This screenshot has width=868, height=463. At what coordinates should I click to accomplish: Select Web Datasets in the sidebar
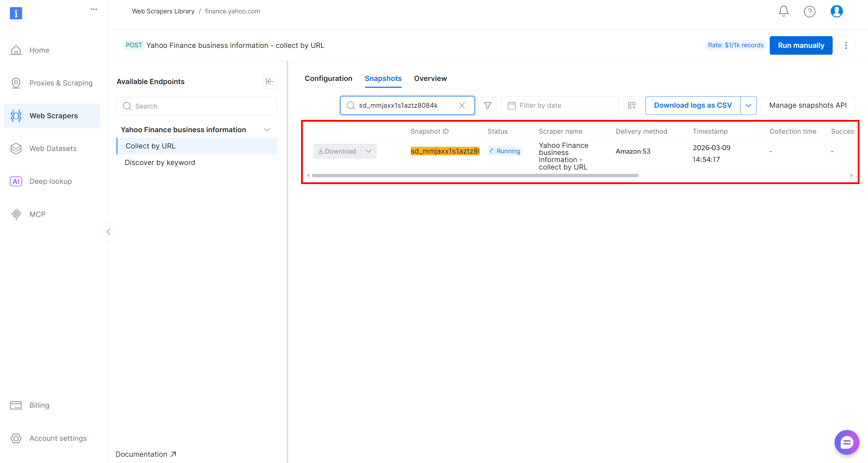click(x=53, y=148)
